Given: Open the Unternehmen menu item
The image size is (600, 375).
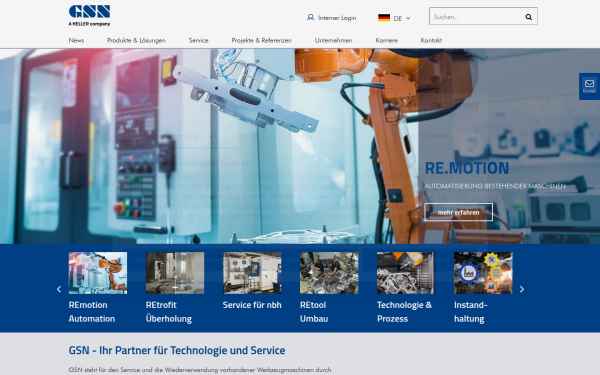Looking at the screenshot, I should 333,40.
